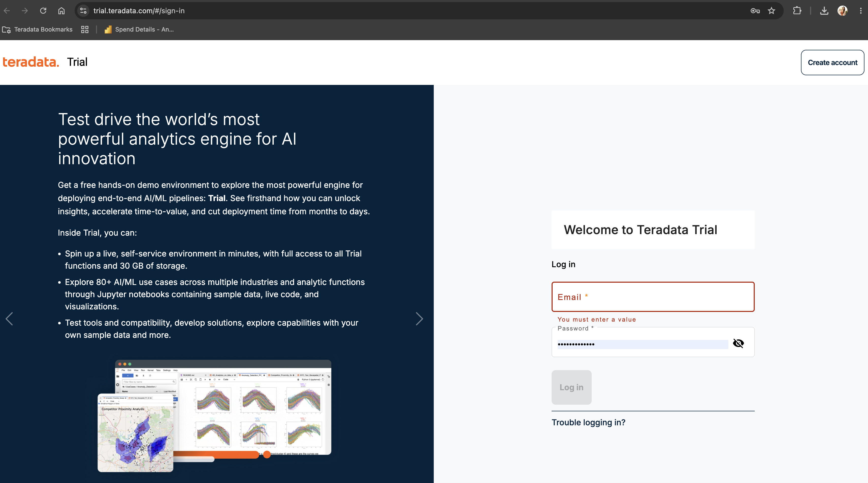The height and width of the screenshot is (483, 868).
Task: Advance to next carousel slide arrow
Action: pyautogui.click(x=419, y=319)
